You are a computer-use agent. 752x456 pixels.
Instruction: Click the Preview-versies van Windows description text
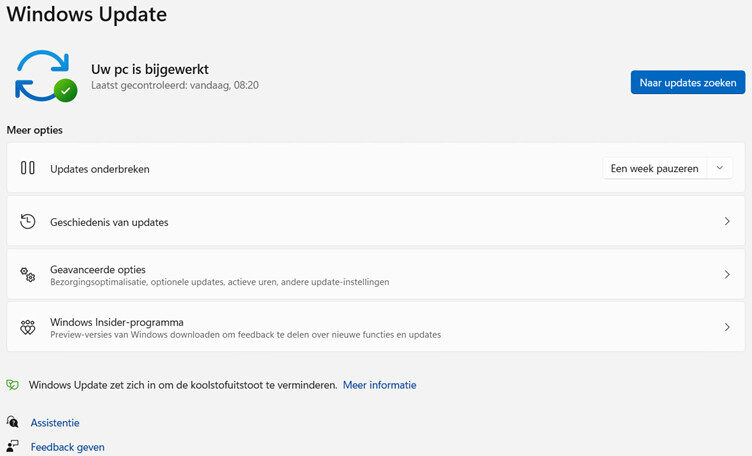tap(246, 335)
